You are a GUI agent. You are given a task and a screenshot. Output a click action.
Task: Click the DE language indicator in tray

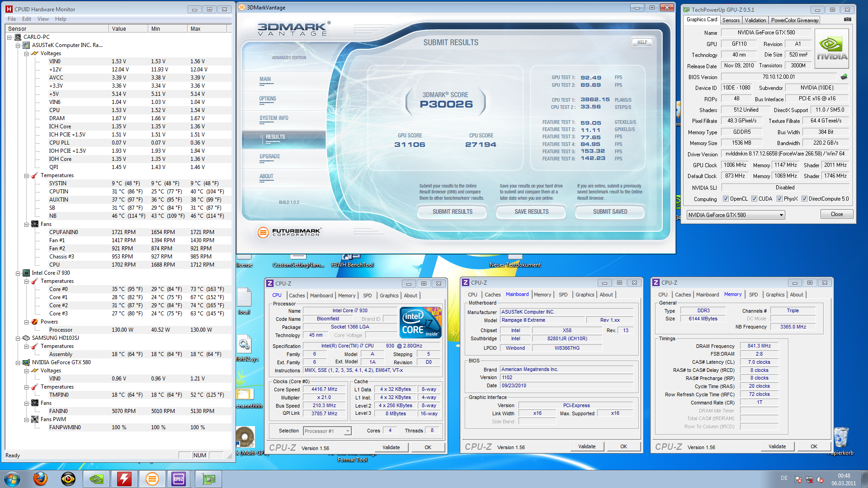783,478
